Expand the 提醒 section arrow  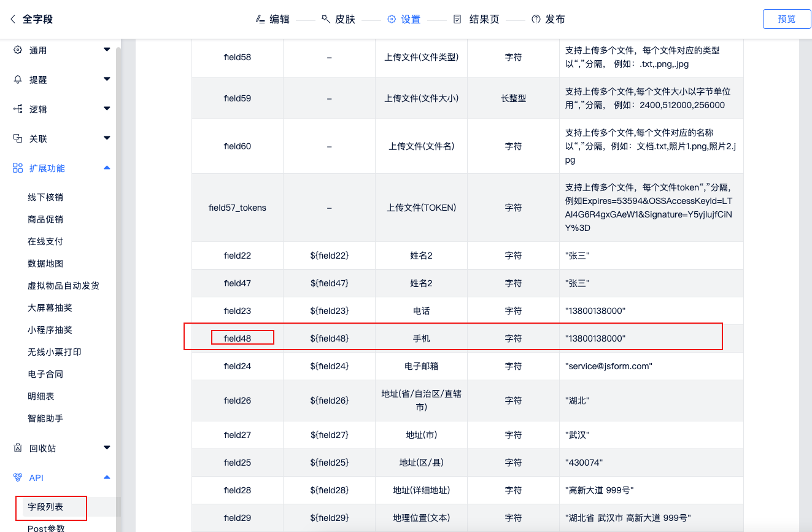tap(107, 79)
